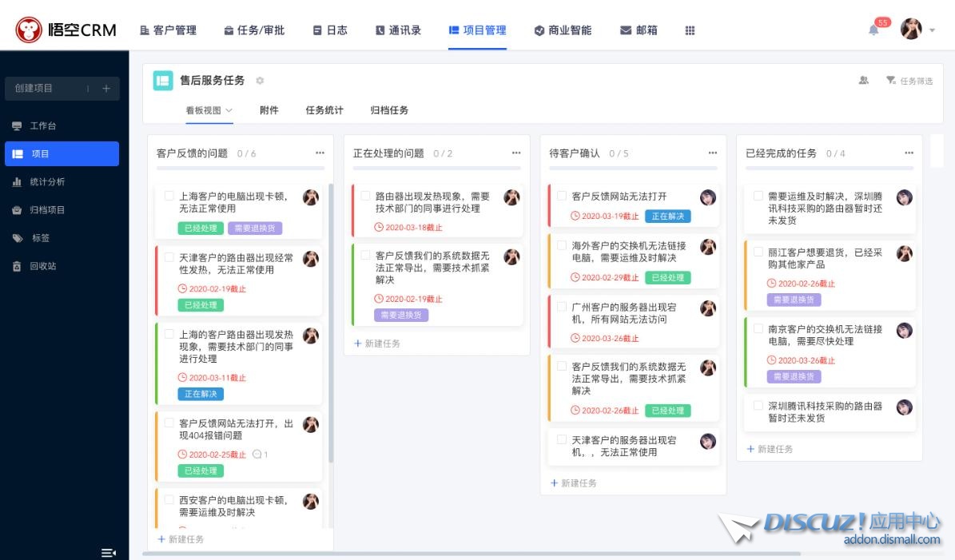Click the notification bell icon
This screenshot has height=560, width=955.
pos(873,30)
